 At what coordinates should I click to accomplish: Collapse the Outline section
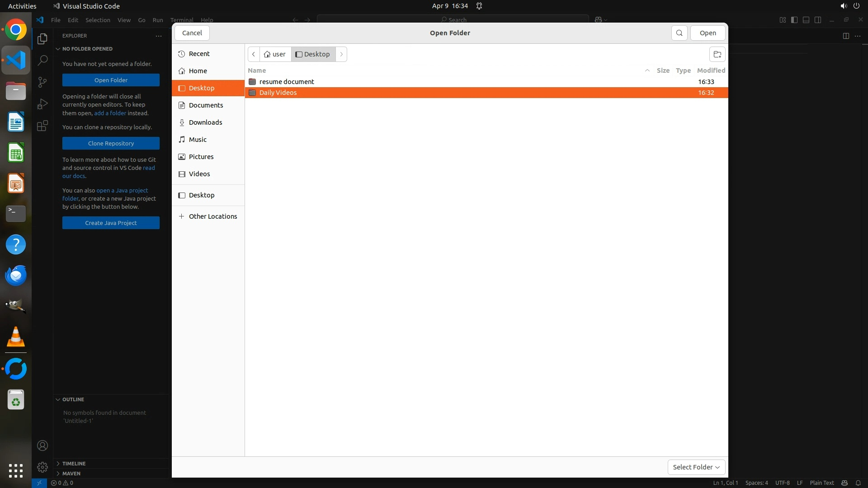(x=73, y=399)
